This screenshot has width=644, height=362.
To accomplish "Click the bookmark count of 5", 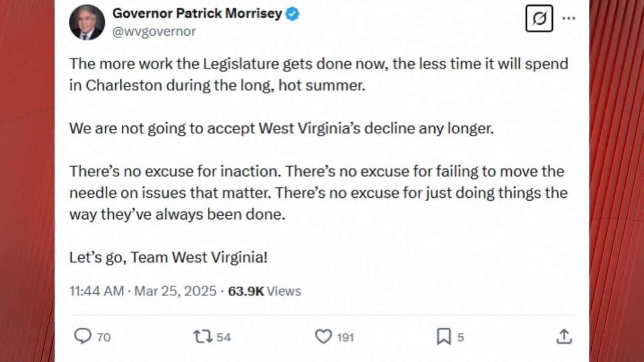I will tap(460, 337).
